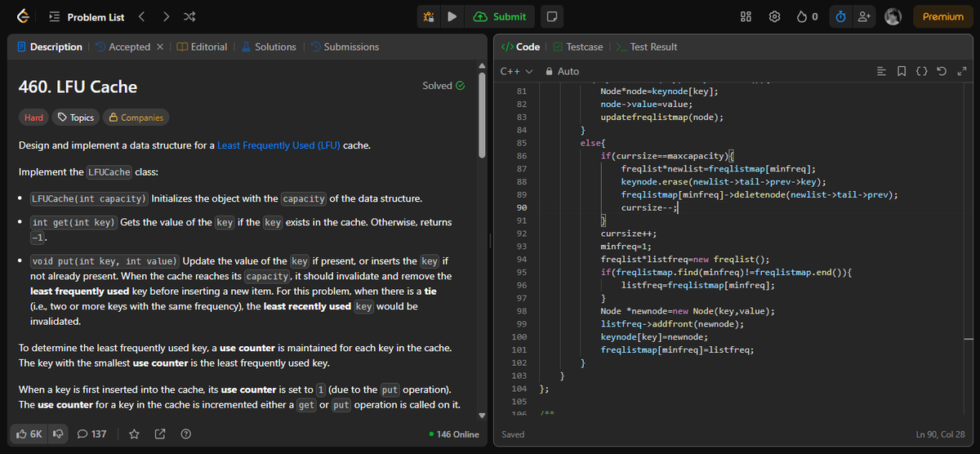The image size is (980, 454).
Task: Open the layout grid icon
Action: point(746,16)
